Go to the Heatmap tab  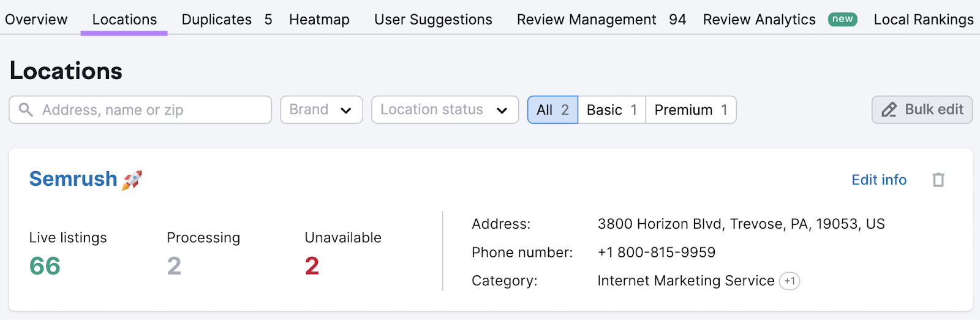(x=319, y=20)
